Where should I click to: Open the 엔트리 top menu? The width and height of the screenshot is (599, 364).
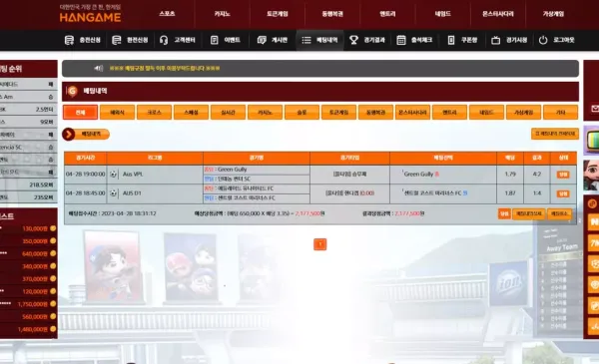click(387, 14)
